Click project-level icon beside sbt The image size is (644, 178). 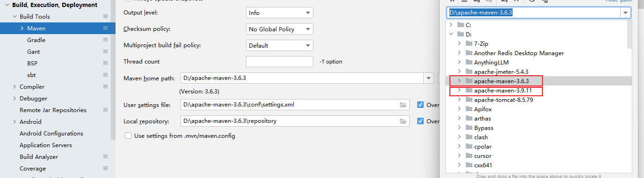[105, 75]
